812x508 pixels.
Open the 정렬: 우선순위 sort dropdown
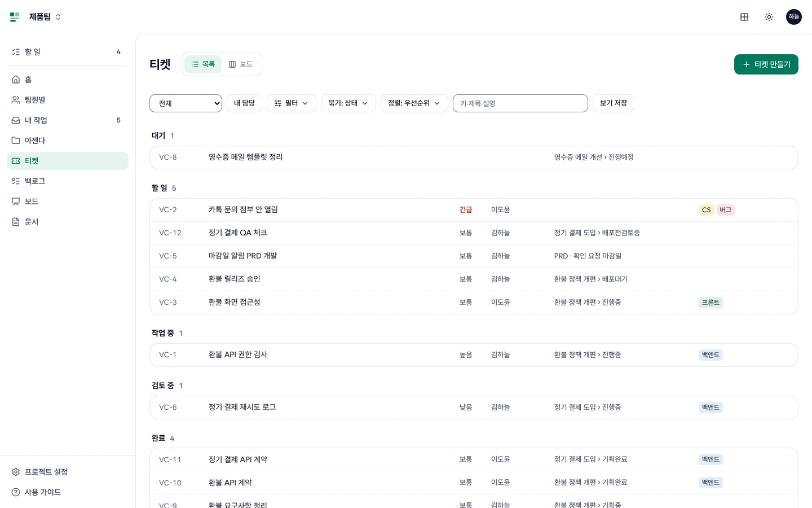(x=414, y=103)
